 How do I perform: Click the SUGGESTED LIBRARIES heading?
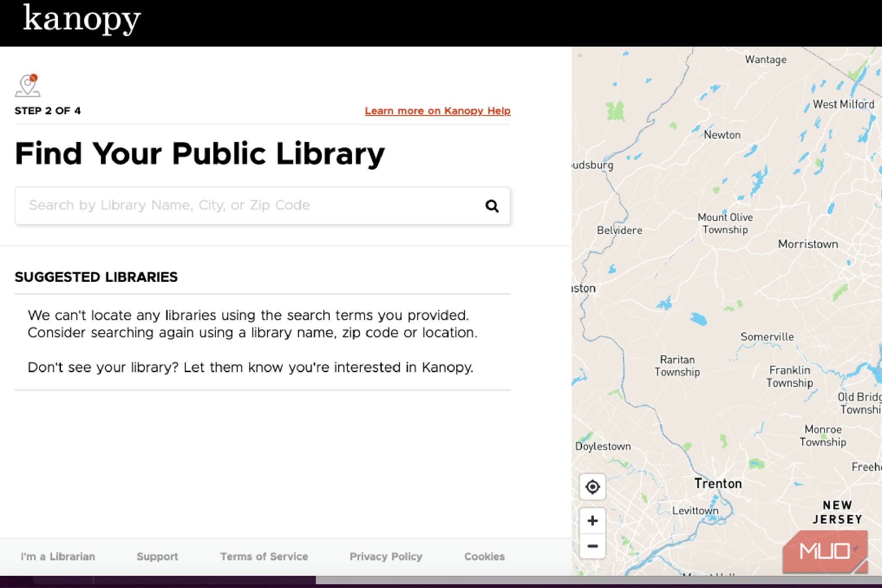pyautogui.click(x=96, y=277)
